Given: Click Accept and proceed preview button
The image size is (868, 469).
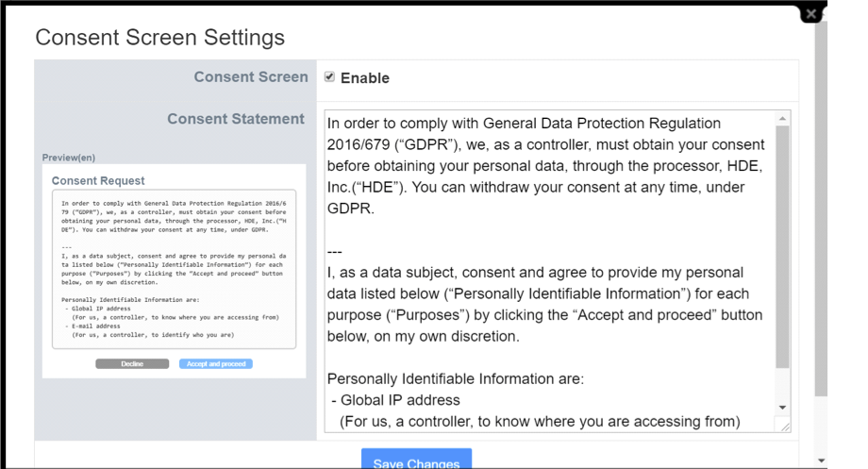Looking at the screenshot, I should 216,364.
